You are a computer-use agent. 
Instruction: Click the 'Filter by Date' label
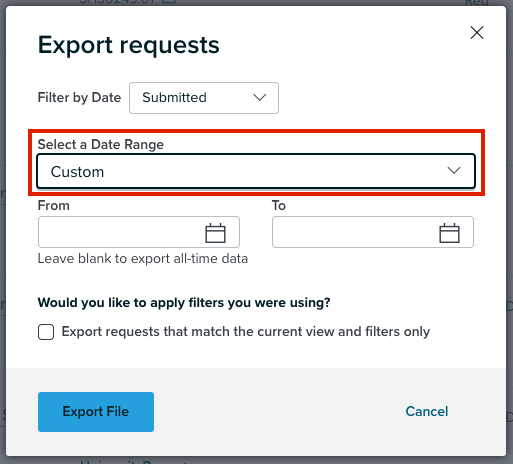[x=79, y=98]
